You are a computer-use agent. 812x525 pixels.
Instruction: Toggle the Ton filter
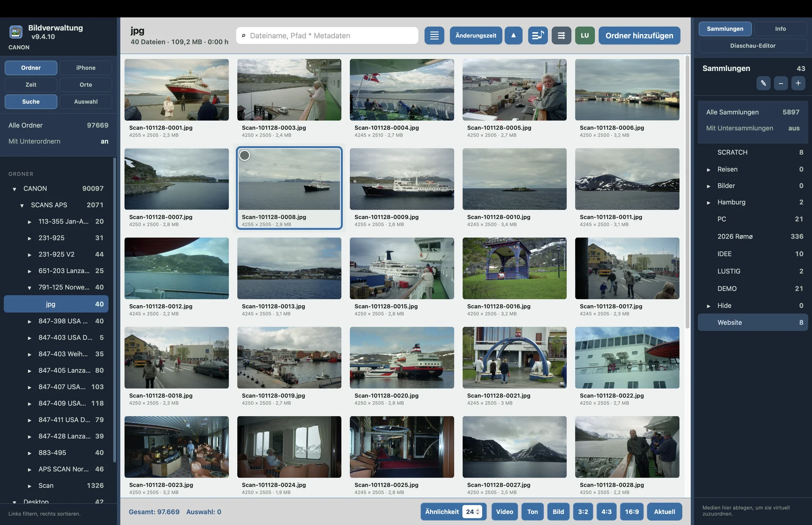532,511
